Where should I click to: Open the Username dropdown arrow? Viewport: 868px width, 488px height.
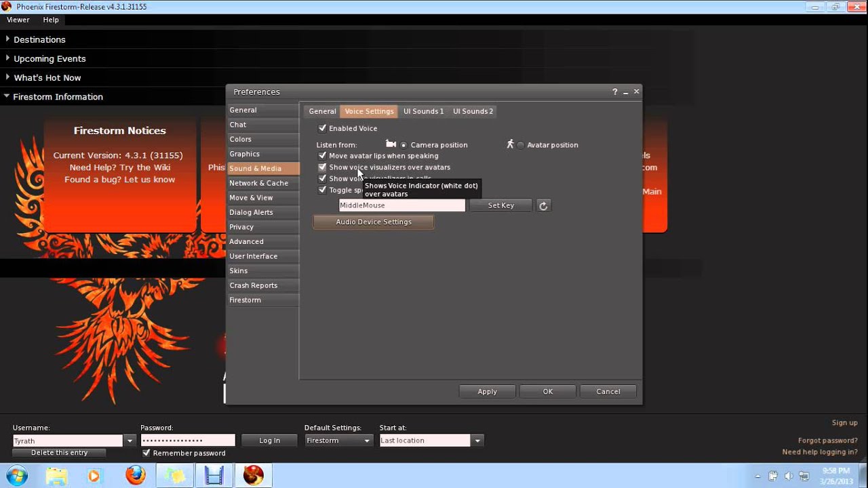point(130,441)
